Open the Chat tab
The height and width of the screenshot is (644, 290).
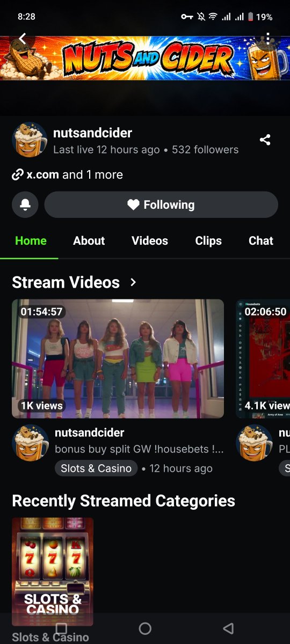click(261, 240)
